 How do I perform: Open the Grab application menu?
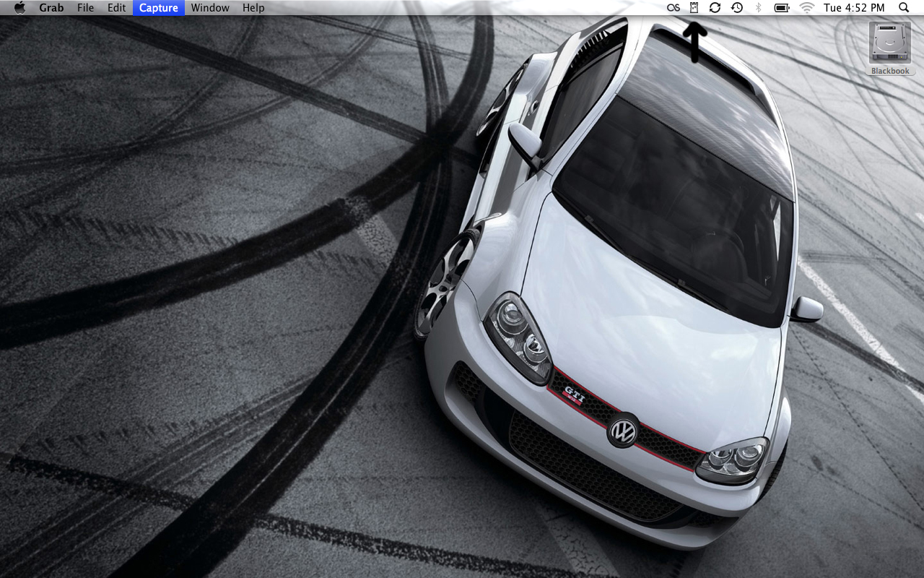51,8
